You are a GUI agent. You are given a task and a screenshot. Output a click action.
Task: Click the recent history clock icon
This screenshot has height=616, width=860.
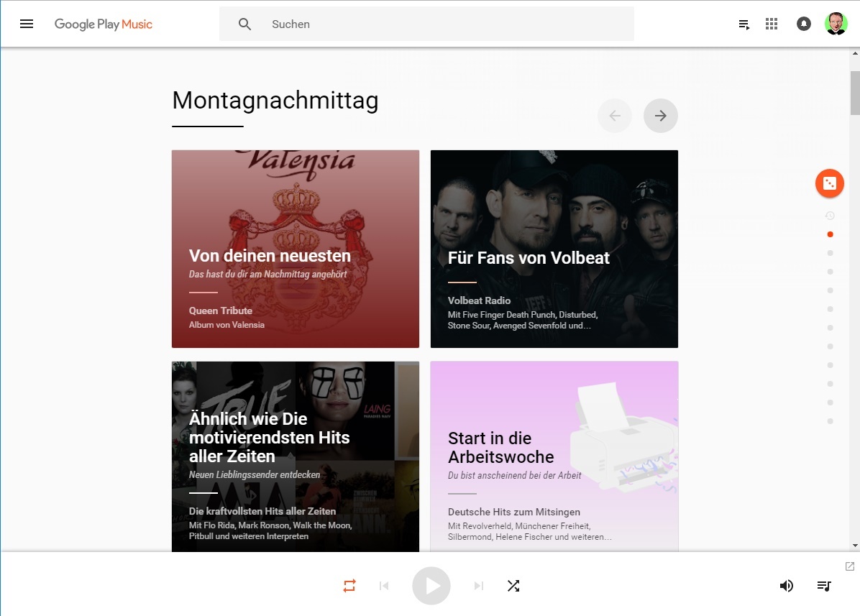coord(830,216)
